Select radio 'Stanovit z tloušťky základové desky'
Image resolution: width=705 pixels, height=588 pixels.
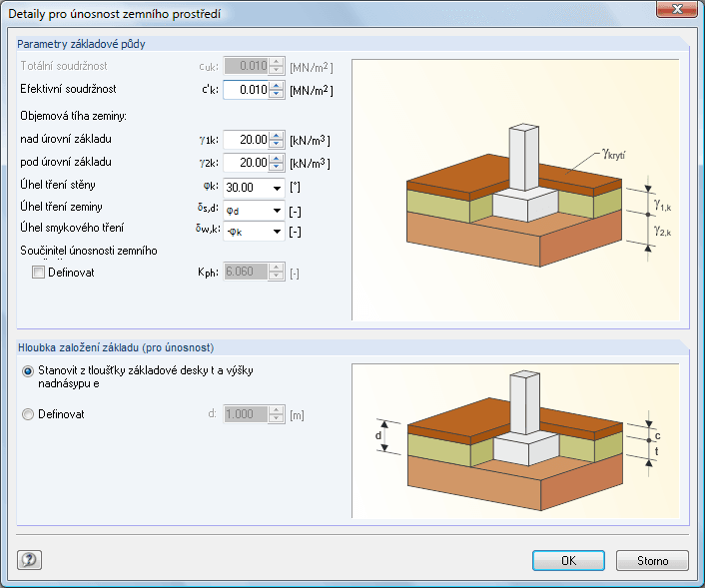[x=28, y=370]
